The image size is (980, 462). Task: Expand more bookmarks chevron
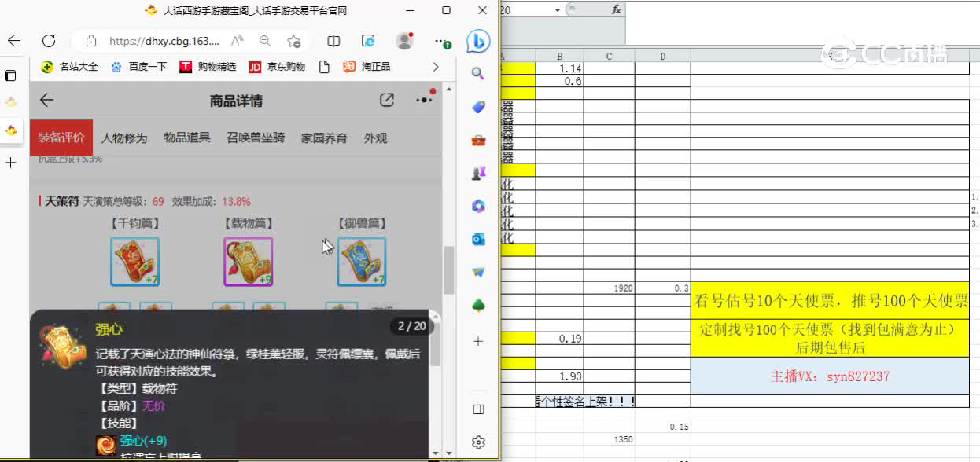(x=436, y=67)
